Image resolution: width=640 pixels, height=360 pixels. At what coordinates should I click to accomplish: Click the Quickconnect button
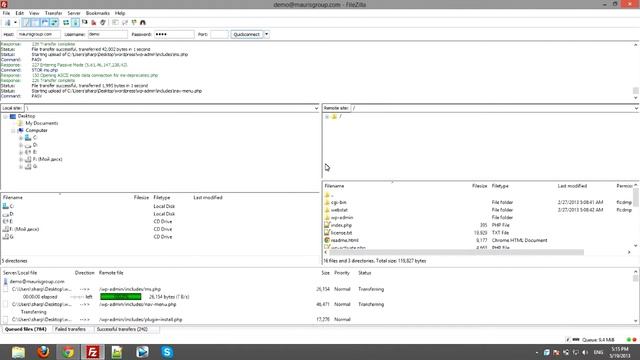[x=246, y=34]
